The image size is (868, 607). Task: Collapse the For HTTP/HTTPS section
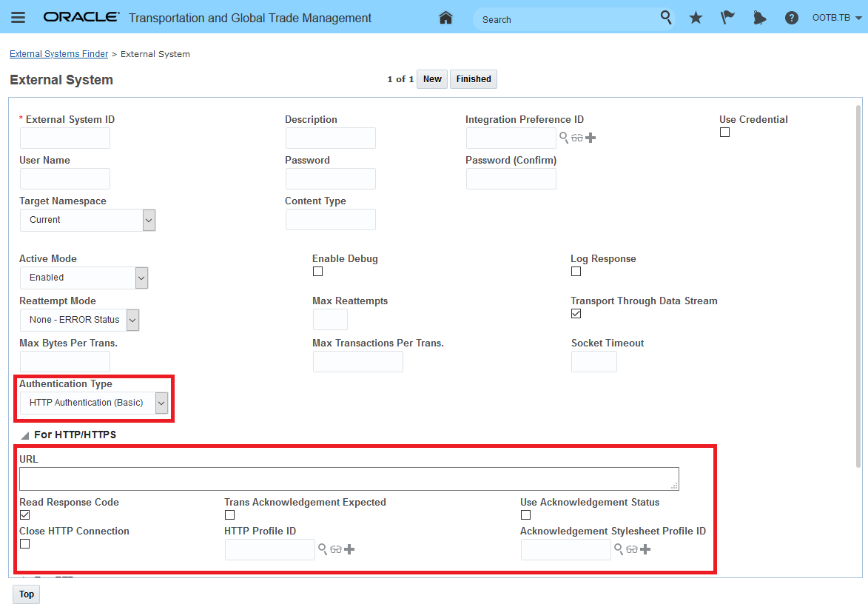tap(25, 435)
